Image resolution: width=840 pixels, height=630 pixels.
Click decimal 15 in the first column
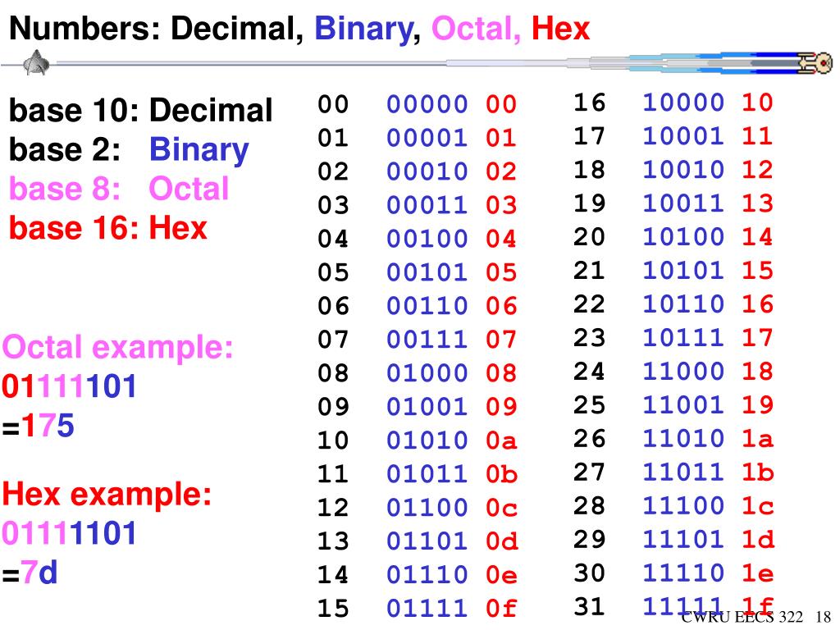pos(333,608)
